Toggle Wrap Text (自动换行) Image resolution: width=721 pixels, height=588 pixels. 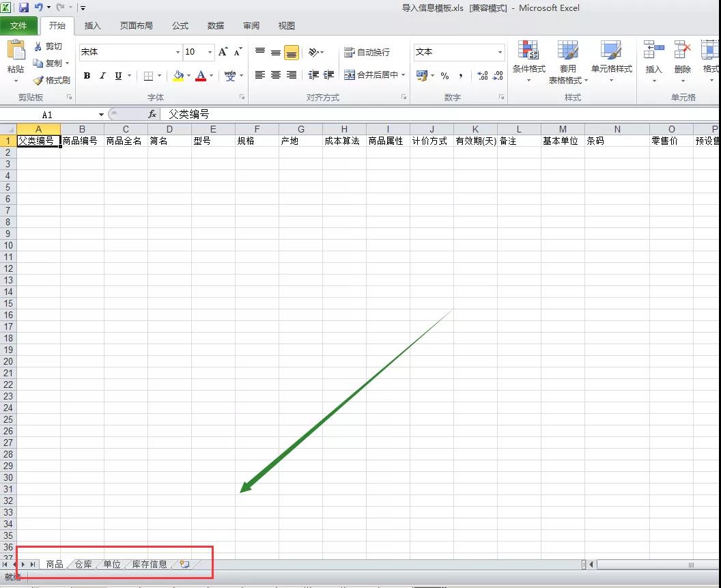[x=367, y=52]
